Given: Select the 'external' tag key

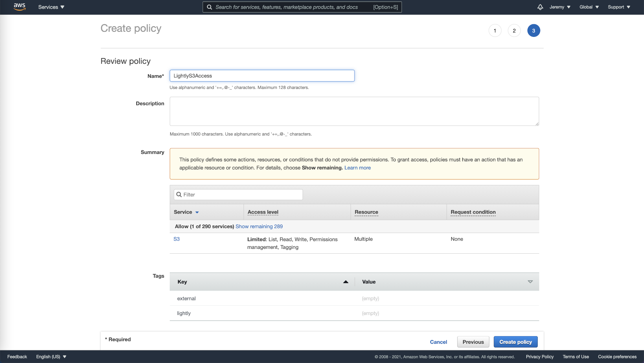Looking at the screenshot, I should 186,299.
